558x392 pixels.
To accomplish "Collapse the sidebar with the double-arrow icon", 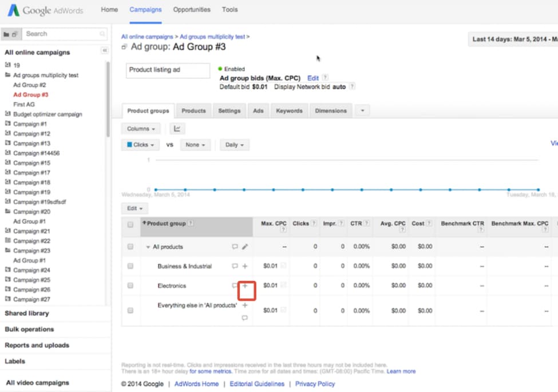I will point(105,50).
